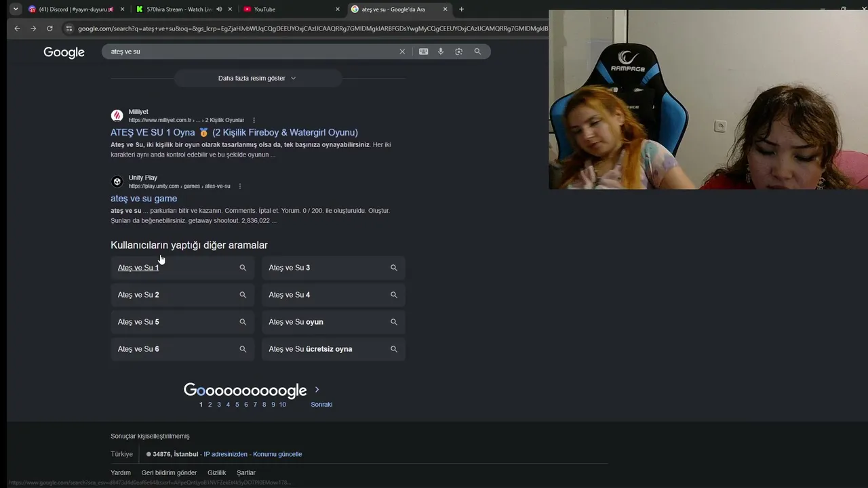The height and width of the screenshot is (488, 868).
Task: Switch to the YouTube tab
Action: coord(292,9)
